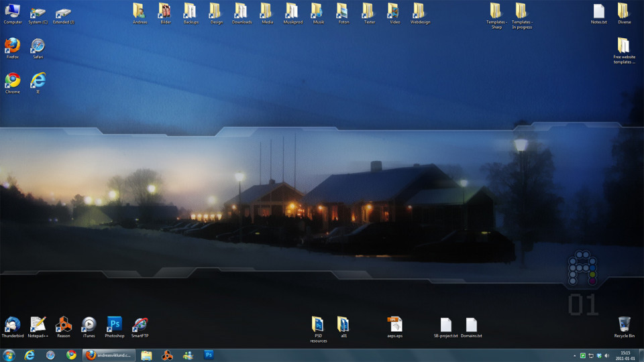Switch to the andreasviklund Firefox taskbar window

pos(109,355)
